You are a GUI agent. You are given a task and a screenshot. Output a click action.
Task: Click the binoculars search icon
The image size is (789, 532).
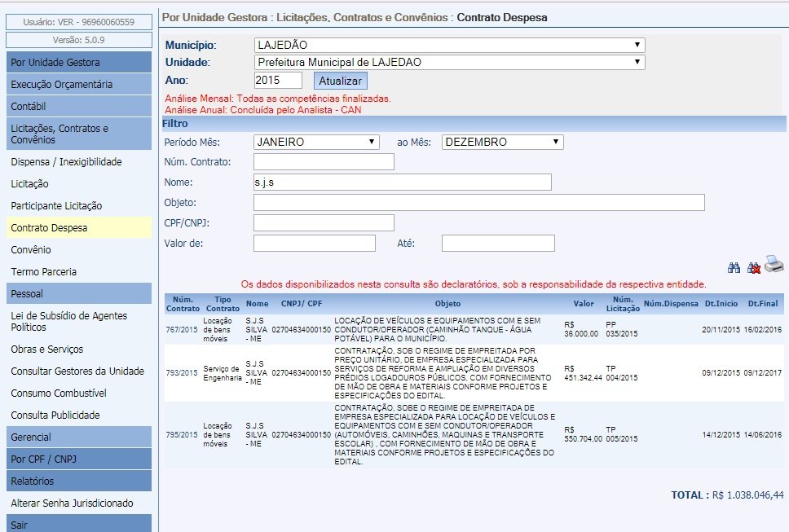pos(734,267)
